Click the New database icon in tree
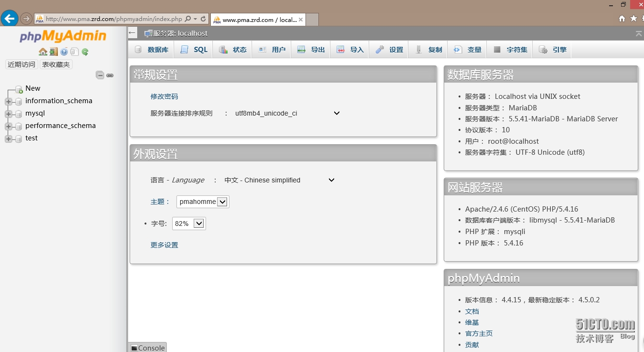The width and height of the screenshot is (644, 352). coord(19,89)
